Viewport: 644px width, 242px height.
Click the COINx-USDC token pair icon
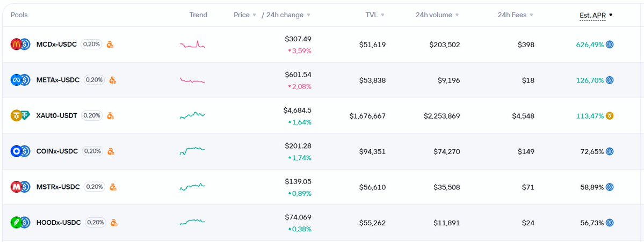point(20,151)
